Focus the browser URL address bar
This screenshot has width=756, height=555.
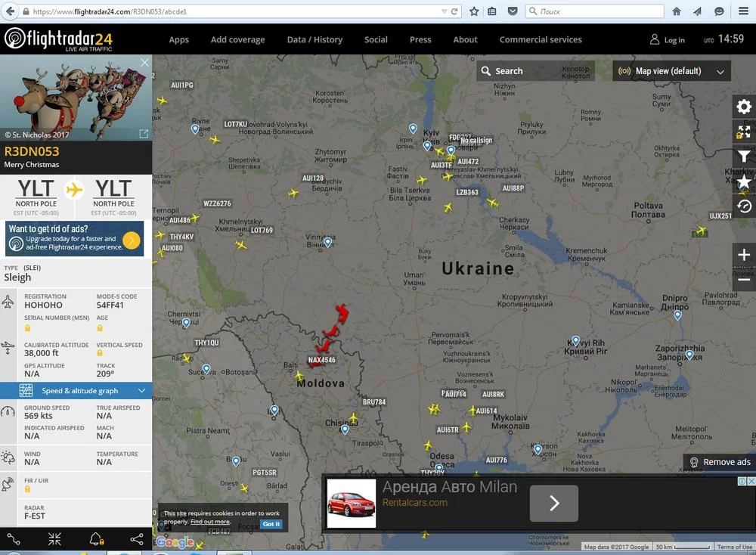click(x=231, y=11)
